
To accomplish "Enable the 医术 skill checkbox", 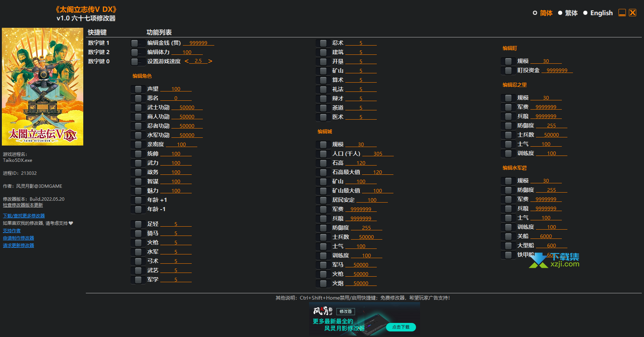I will tap(323, 117).
